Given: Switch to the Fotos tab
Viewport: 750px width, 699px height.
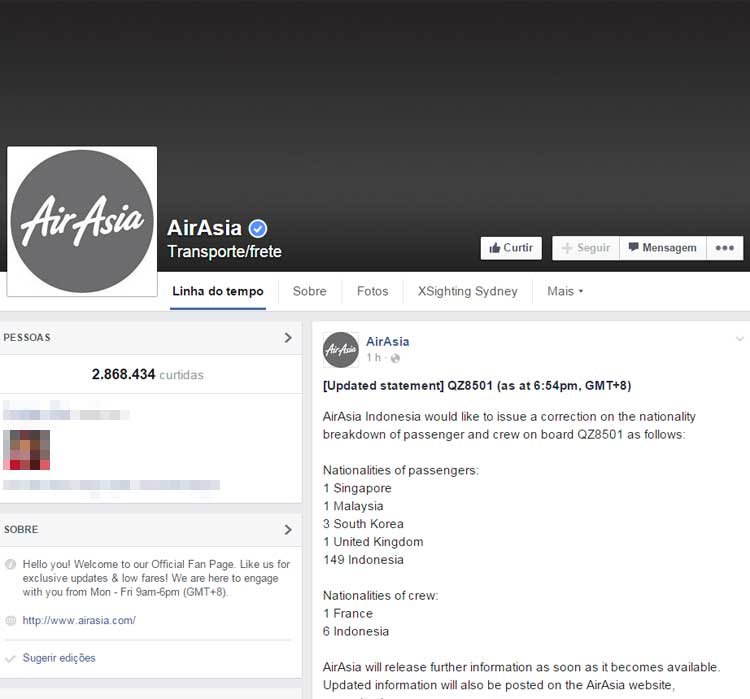Looking at the screenshot, I should point(373,291).
